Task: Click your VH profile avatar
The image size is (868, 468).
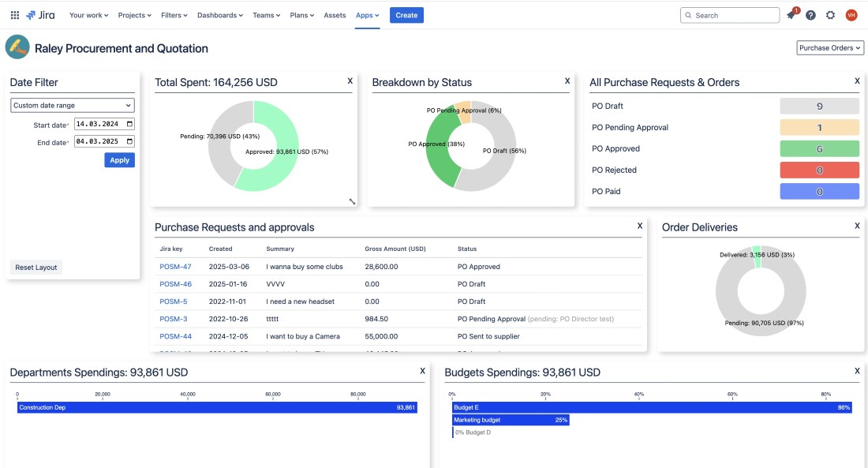Action: click(x=850, y=14)
